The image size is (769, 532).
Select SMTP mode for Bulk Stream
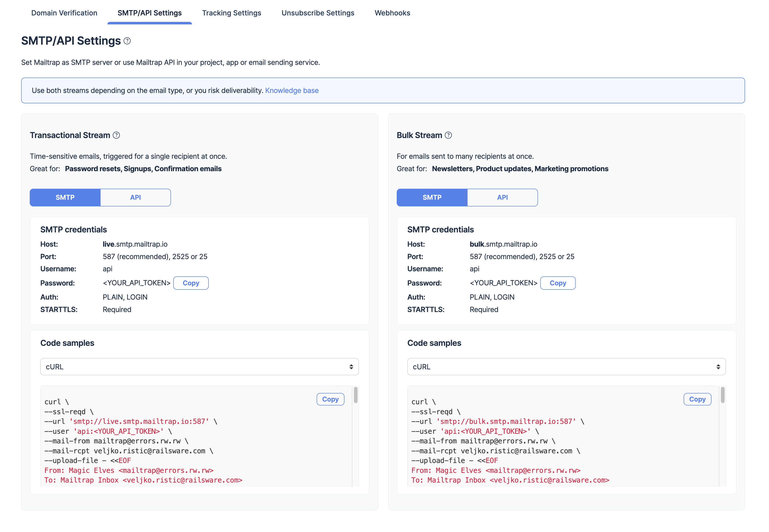(432, 197)
